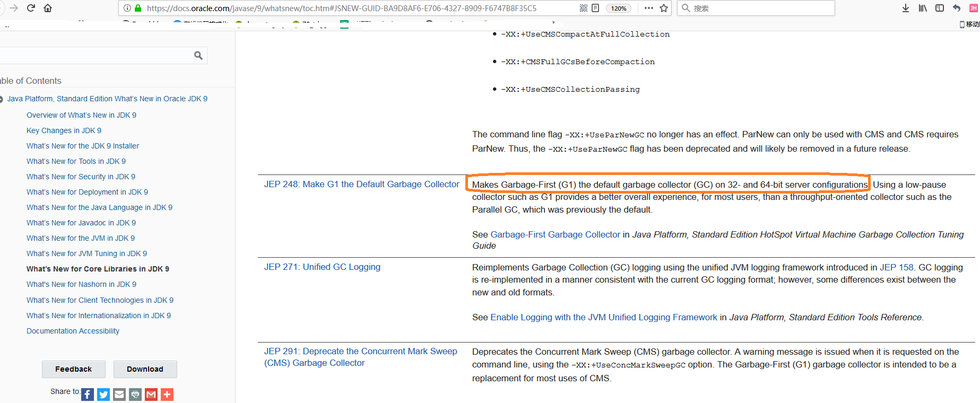Follow JEP 248 Make G1 Default link

click(361, 184)
